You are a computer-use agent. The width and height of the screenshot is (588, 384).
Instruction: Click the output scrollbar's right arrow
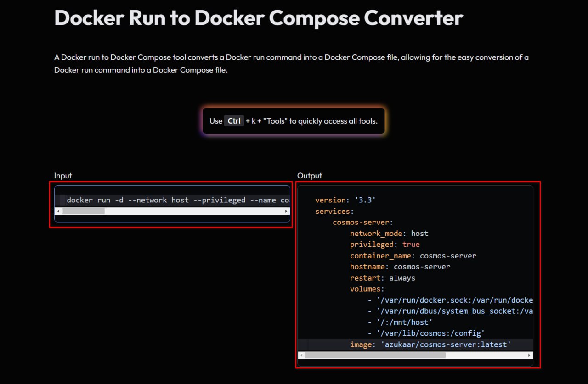click(x=529, y=355)
